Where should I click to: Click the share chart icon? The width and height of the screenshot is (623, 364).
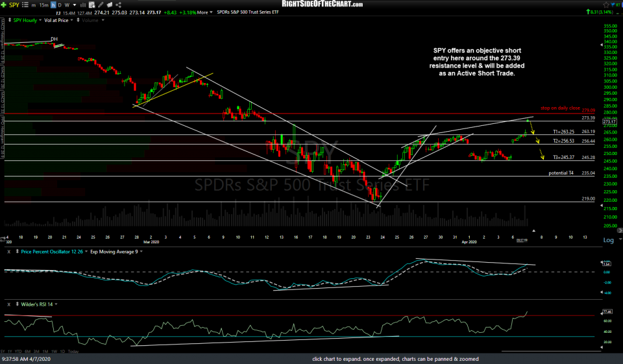coord(118,5)
